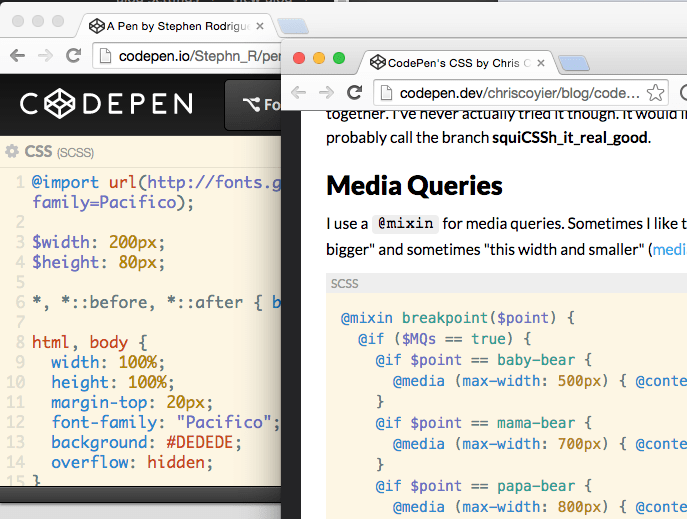Click 'width: 100%;' code line
Screen dimensions: 687x519
coord(108,362)
